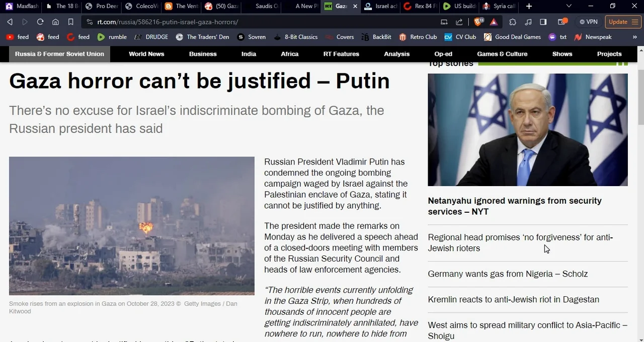Open the Brave Wallet icon
Viewport: 644px width, 342px height.
[562, 22]
